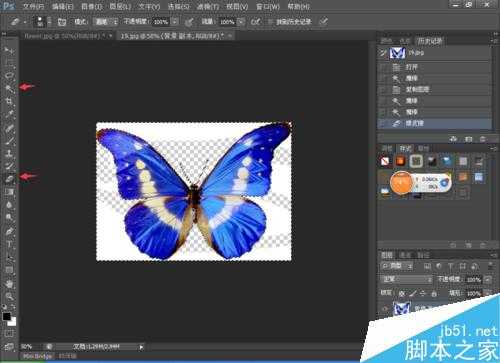This screenshot has height=363, width=500.
Task: Open the opacity 100% dropdown arrow
Action: (x=175, y=22)
